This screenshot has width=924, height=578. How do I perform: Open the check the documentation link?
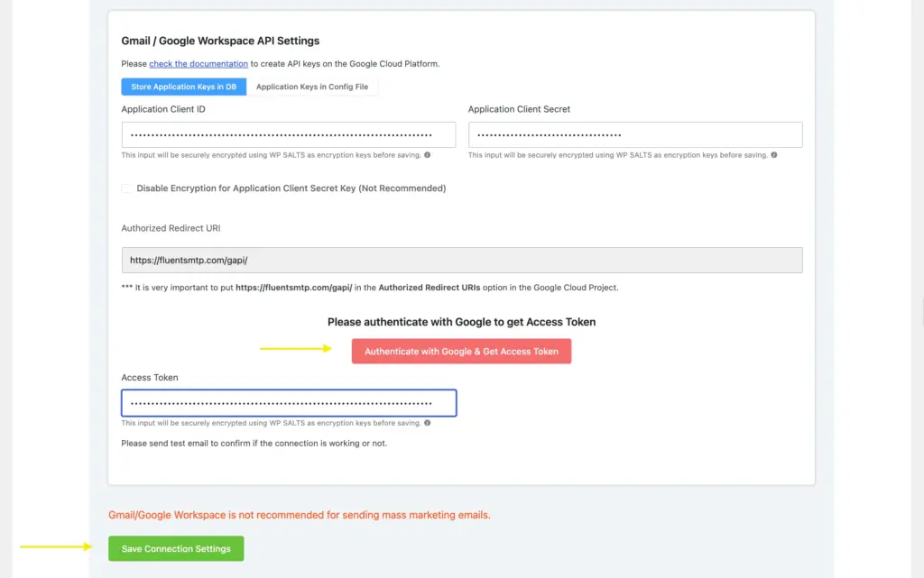pos(198,63)
